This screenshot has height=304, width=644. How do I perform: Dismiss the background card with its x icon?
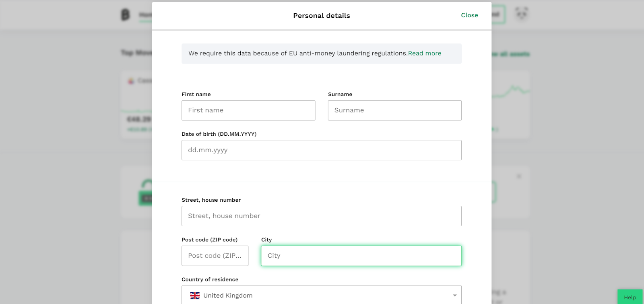click(x=519, y=176)
